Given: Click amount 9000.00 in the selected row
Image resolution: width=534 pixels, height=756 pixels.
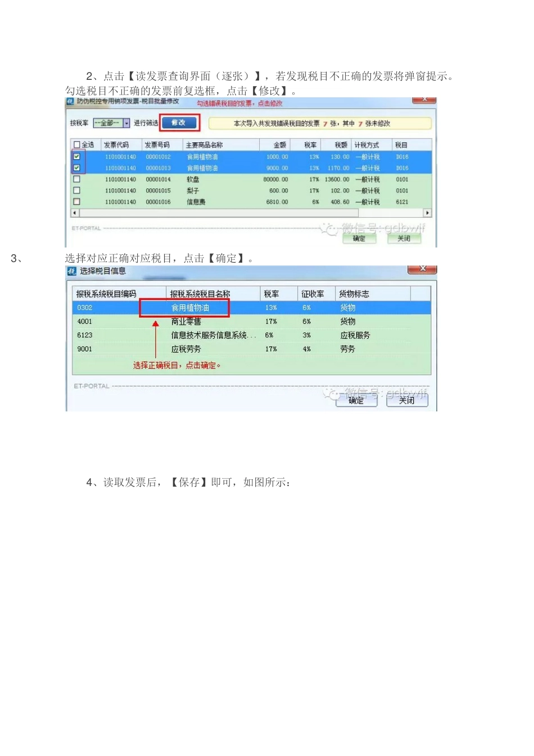Looking at the screenshot, I should click(x=277, y=168).
